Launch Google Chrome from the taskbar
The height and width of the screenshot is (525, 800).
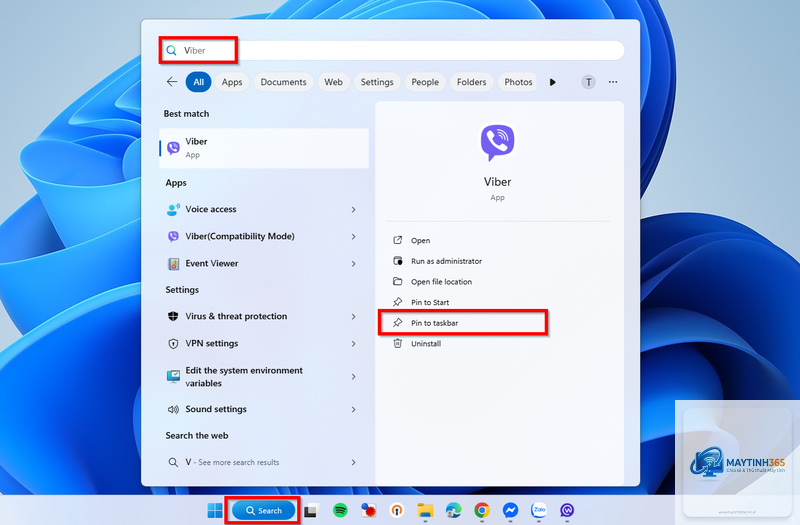[x=482, y=510]
